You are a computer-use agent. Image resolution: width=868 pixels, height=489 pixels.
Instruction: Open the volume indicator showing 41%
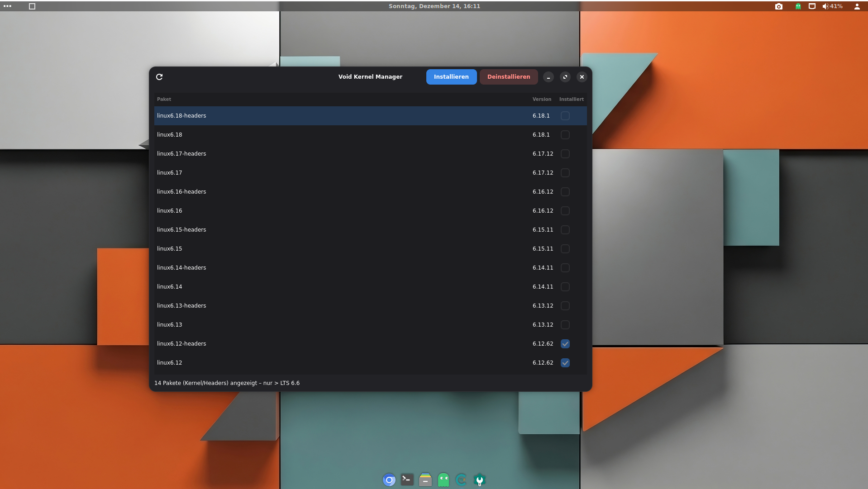click(x=832, y=6)
